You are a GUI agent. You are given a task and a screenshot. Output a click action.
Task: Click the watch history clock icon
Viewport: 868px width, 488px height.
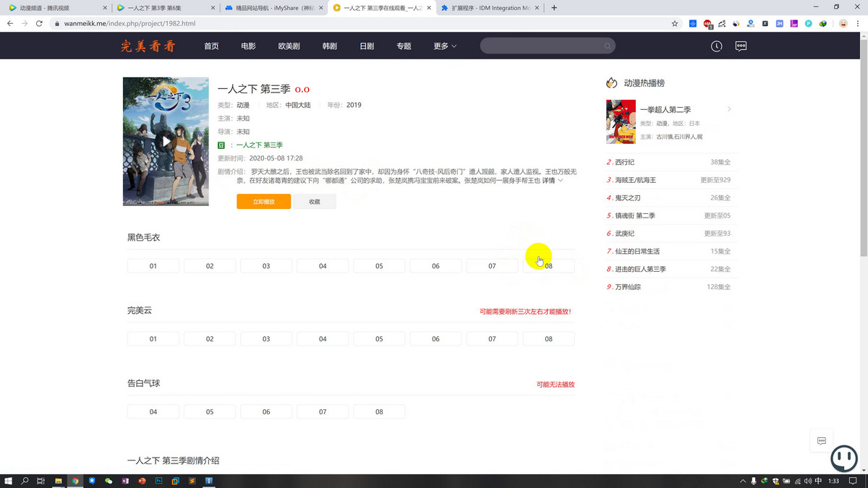[716, 46]
